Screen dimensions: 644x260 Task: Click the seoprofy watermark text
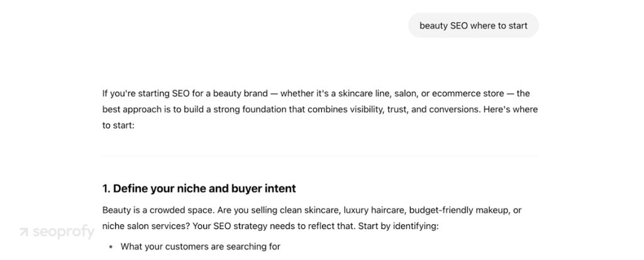tap(63, 232)
